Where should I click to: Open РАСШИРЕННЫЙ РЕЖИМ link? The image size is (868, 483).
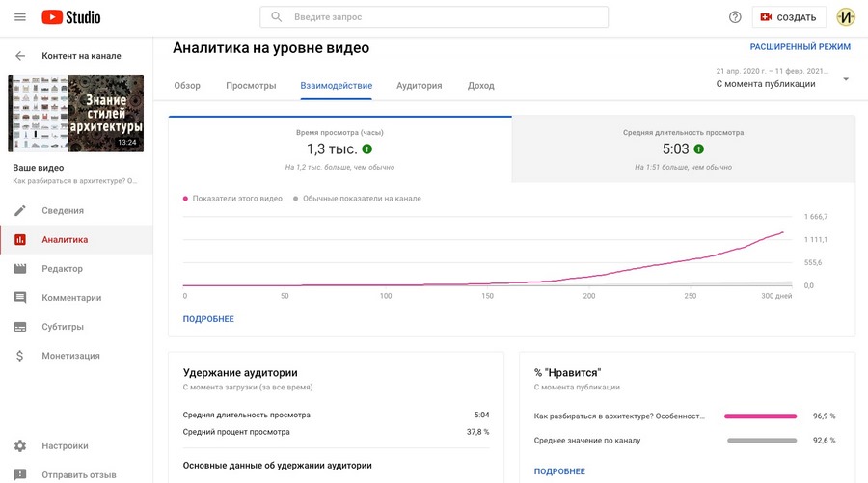click(x=800, y=46)
